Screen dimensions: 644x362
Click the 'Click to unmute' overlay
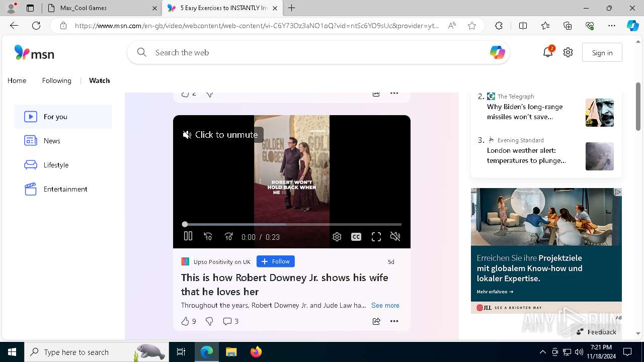point(220,135)
